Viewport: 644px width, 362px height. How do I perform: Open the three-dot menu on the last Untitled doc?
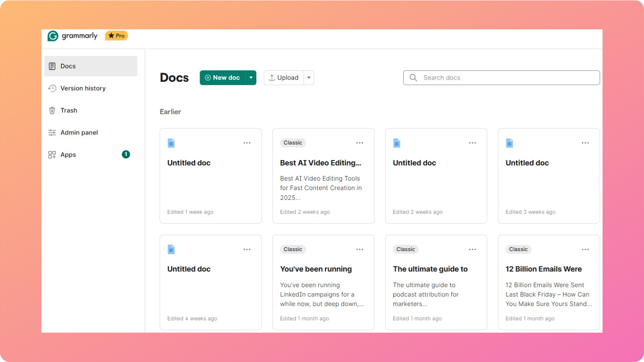pyautogui.click(x=247, y=249)
